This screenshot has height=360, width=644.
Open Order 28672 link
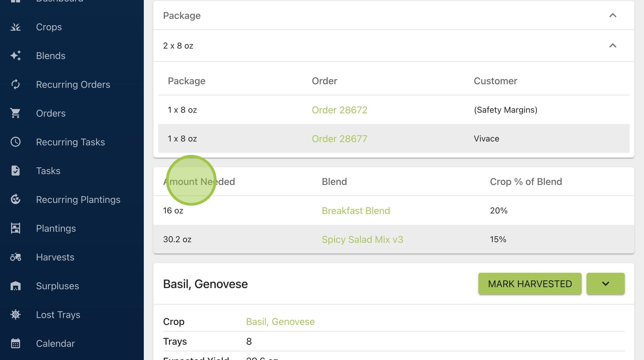pos(339,110)
